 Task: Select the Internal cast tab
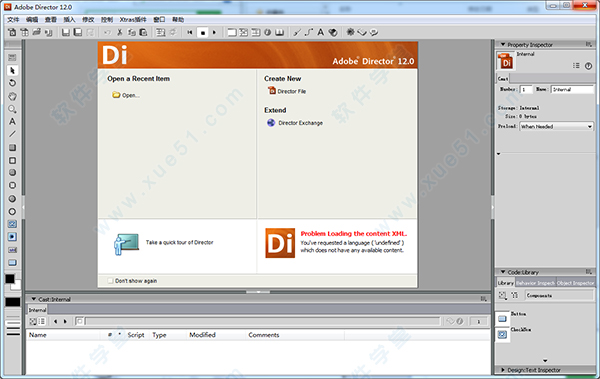click(x=37, y=310)
